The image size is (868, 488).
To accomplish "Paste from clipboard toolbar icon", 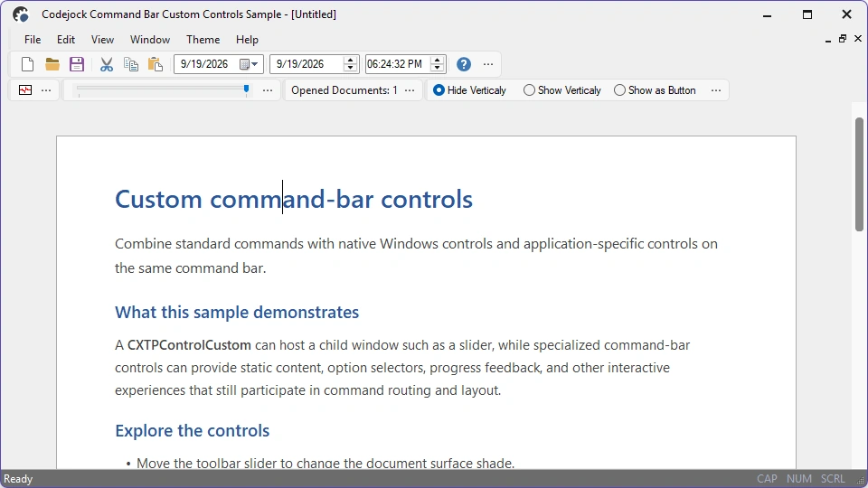I will [x=156, y=64].
